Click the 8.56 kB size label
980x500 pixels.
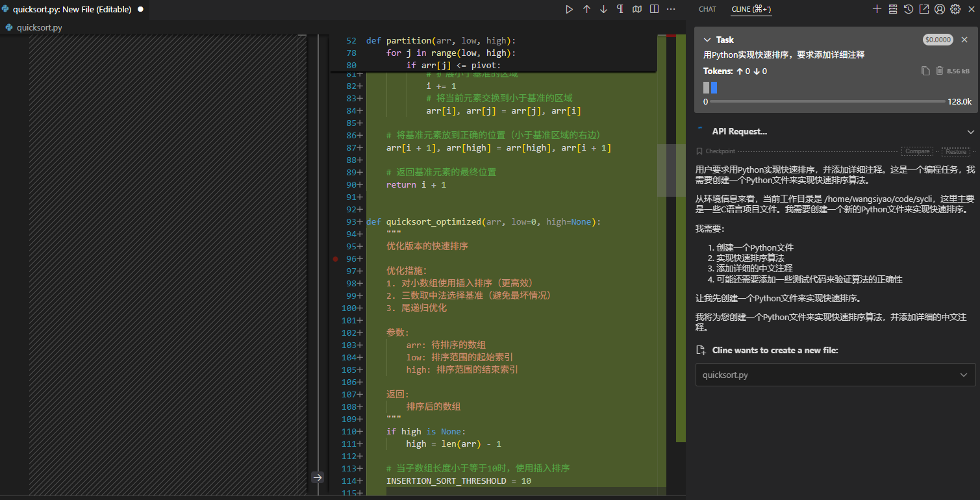(x=958, y=71)
